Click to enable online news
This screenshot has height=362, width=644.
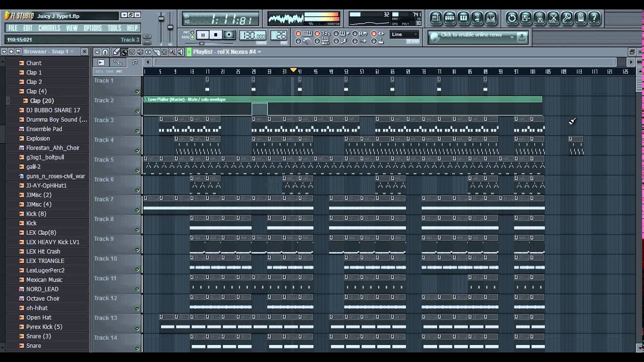[471, 35]
